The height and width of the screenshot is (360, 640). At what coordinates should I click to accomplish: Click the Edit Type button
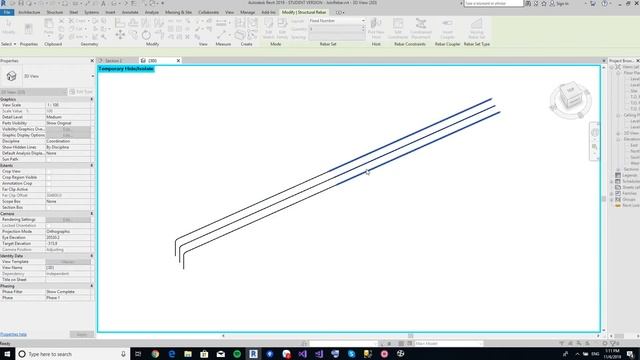(x=81, y=92)
